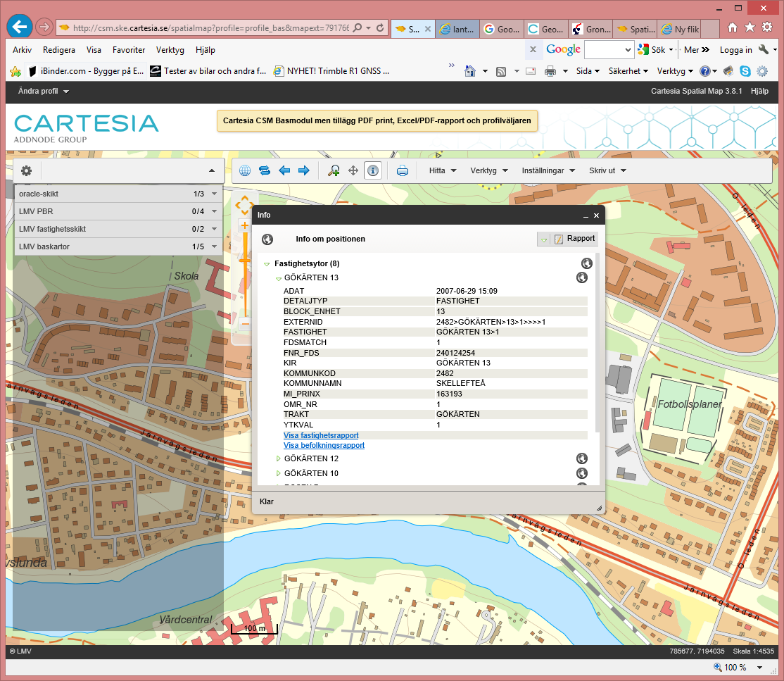The width and height of the screenshot is (784, 681).
Task: Click the map pan compass control
Action: click(244, 205)
